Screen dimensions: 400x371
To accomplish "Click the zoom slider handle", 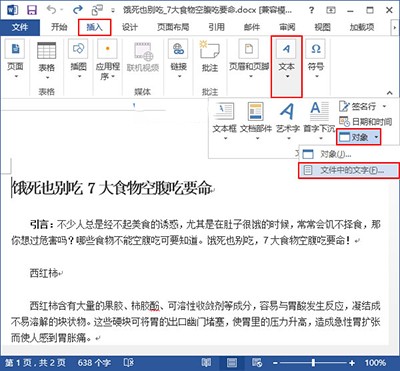I will coord(313,363).
